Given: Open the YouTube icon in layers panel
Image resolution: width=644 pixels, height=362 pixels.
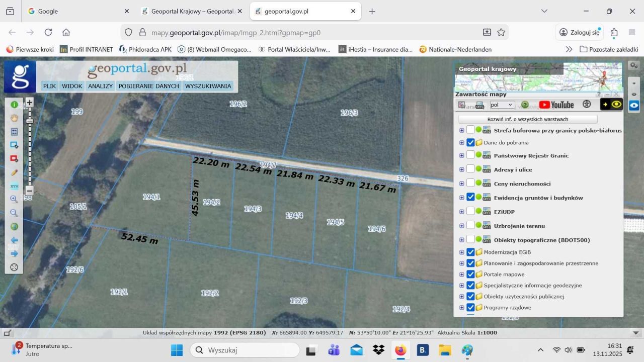Looking at the screenshot, I should click(556, 105).
